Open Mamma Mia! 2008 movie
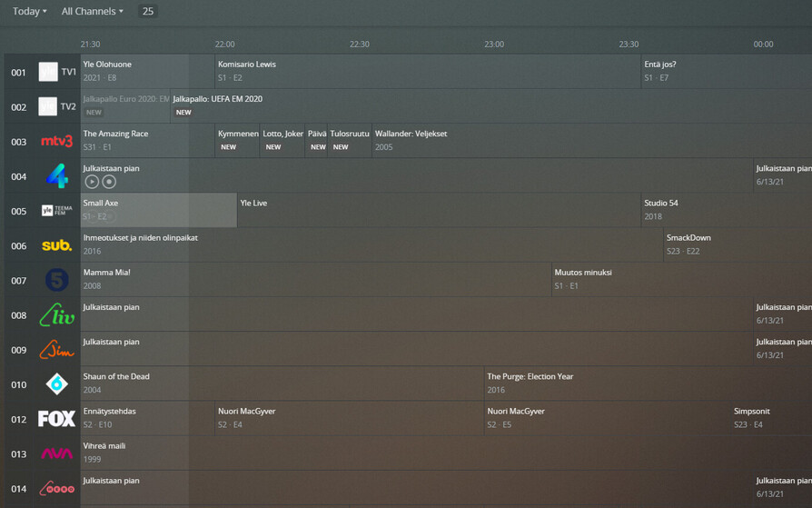 pyautogui.click(x=316, y=280)
